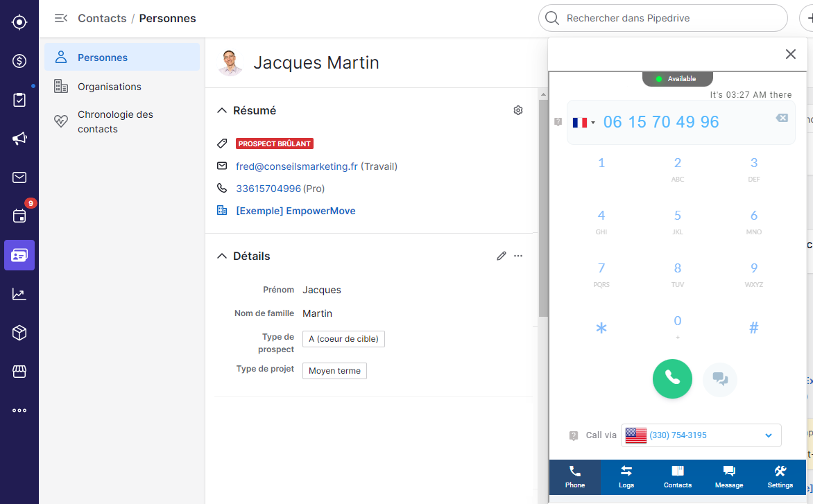Open Résumé section settings gear
This screenshot has height=504, width=813.
[x=518, y=110]
